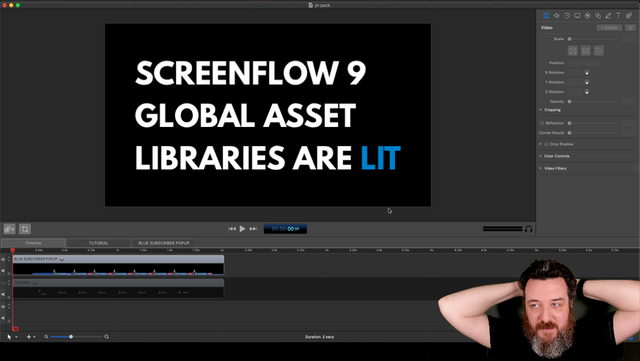Click the circular-arrow reset button under Scale
The width and height of the screenshot is (640, 361).
click(598, 51)
